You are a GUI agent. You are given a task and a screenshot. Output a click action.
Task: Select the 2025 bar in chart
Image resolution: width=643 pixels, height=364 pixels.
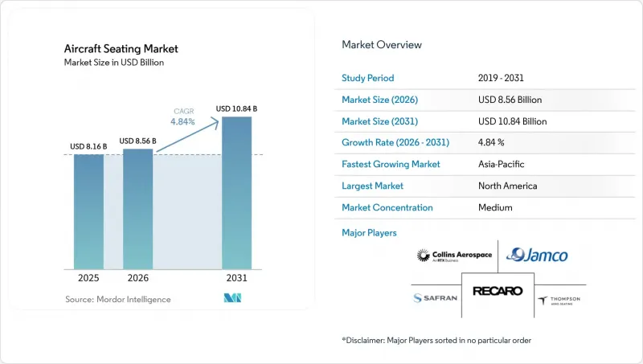[x=88, y=212]
